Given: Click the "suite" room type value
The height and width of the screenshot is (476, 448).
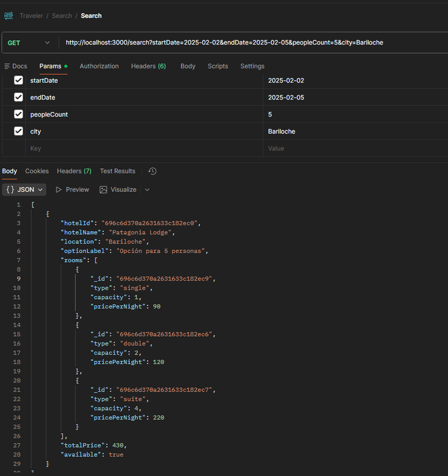Looking at the screenshot, I should (133, 399).
